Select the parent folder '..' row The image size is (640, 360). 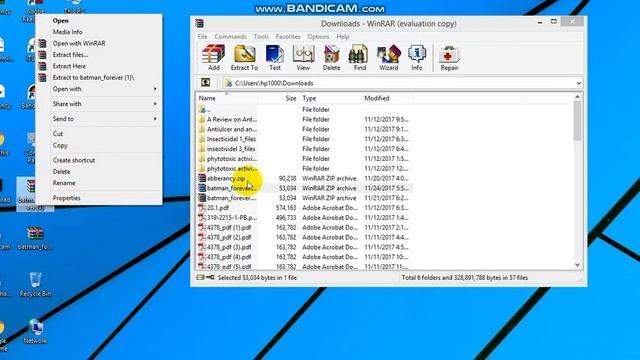coord(304,110)
